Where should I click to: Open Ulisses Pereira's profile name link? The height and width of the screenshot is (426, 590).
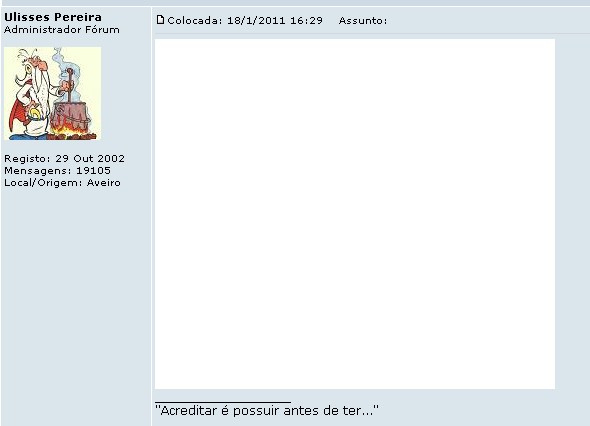[53, 17]
